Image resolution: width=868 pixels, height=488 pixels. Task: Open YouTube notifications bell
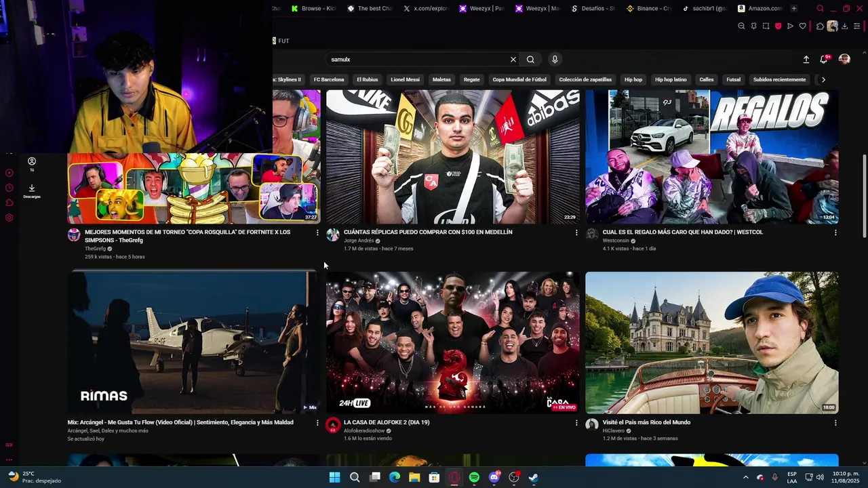(x=824, y=60)
